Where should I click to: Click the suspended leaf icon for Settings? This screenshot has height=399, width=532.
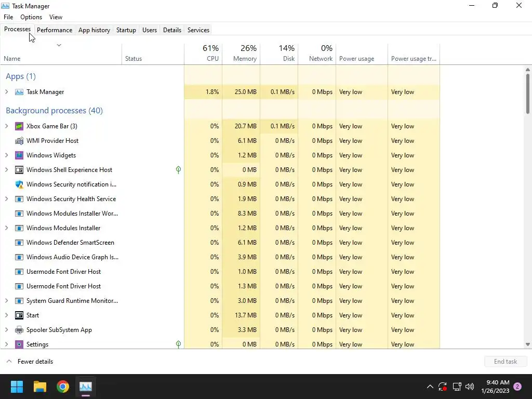tap(179, 344)
